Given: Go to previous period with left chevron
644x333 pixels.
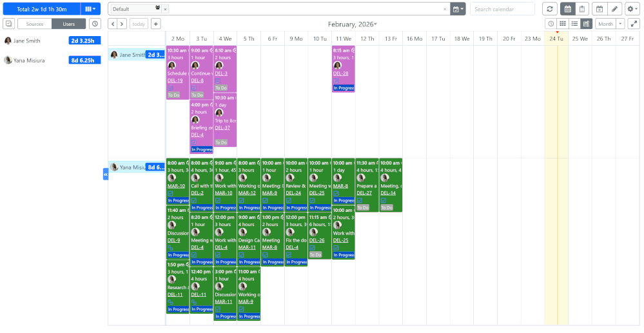Looking at the screenshot, I should 113,24.
